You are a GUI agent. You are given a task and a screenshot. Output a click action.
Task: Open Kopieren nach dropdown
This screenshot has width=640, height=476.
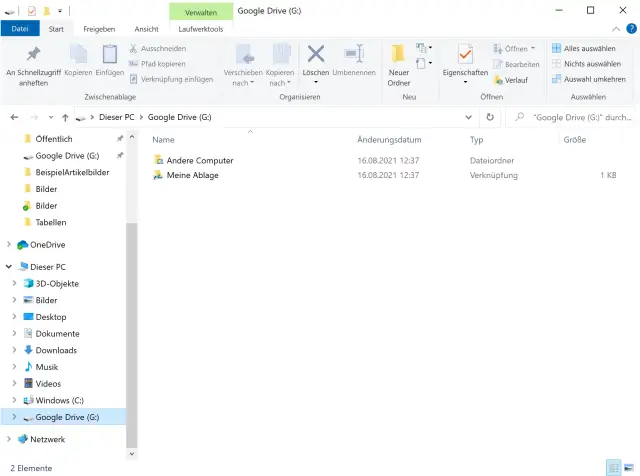(x=280, y=65)
